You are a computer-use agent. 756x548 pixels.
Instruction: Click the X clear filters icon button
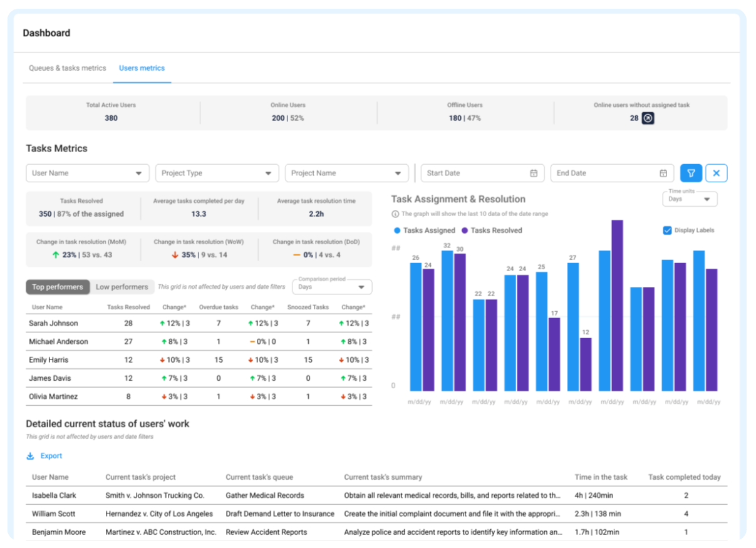pyautogui.click(x=717, y=173)
